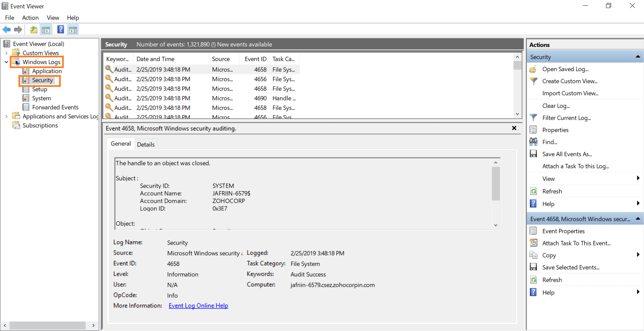Open the Filter Current Log action
This screenshot has width=644, height=331.
click(566, 118)
